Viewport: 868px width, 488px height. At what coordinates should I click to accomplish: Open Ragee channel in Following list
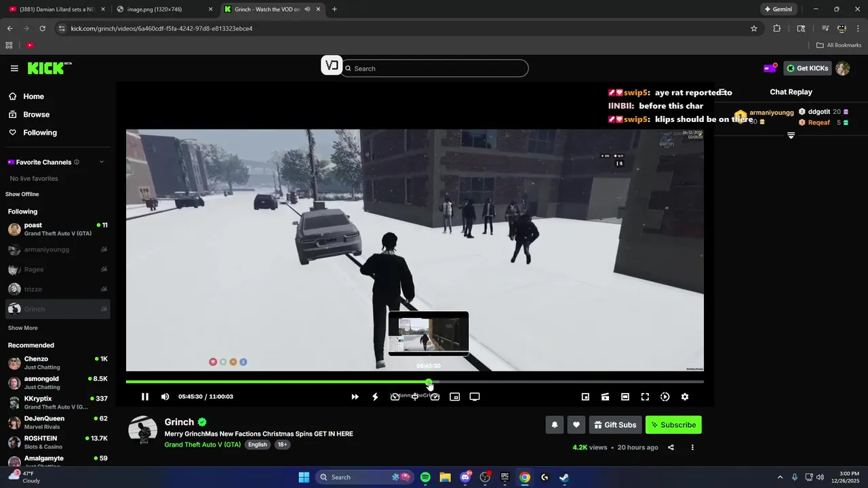coord(57,269)
